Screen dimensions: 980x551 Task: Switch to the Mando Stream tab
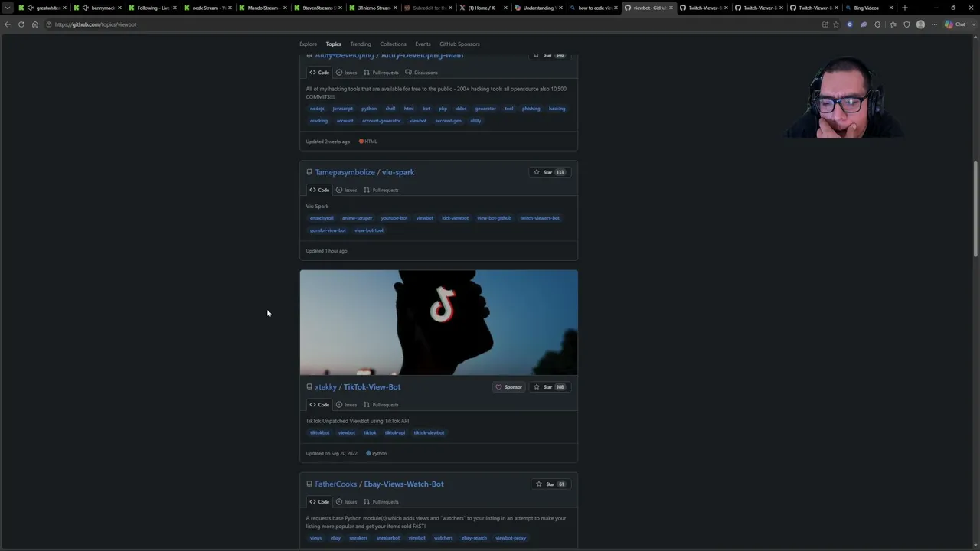point(263,8)
